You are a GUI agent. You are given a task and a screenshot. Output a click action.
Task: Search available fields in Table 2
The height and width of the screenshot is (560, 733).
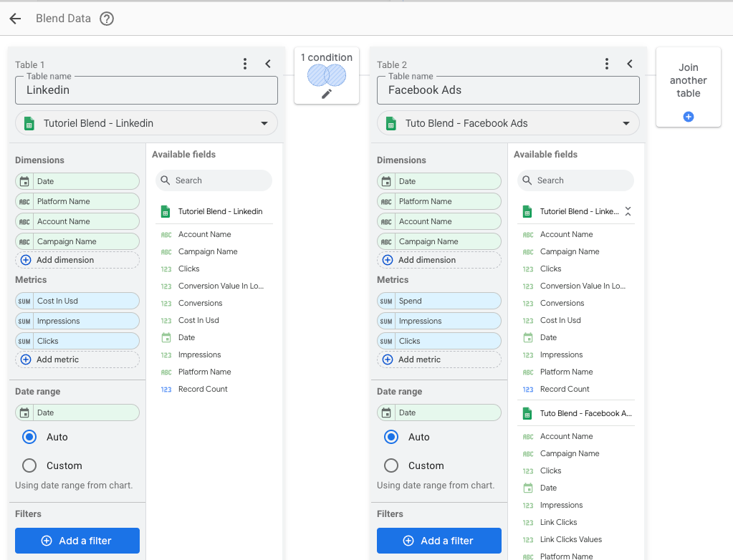click(575, 180)
